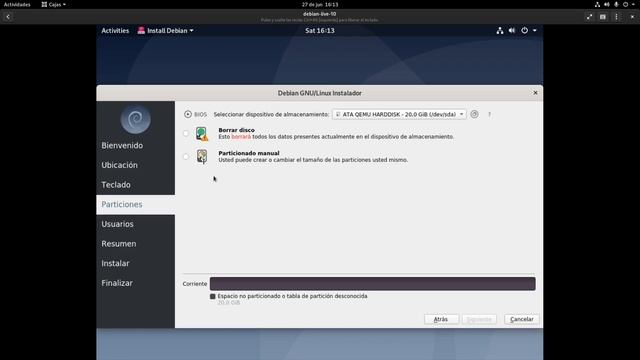The image size is (640, 360).
Task: Close the Debian installer dialog
Action: click(535, 93)
